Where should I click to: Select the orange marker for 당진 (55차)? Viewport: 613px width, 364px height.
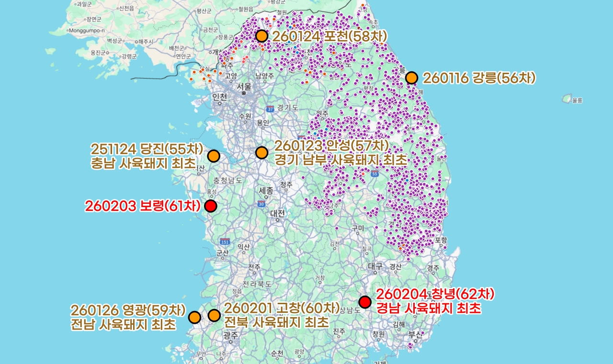(214, 155)
